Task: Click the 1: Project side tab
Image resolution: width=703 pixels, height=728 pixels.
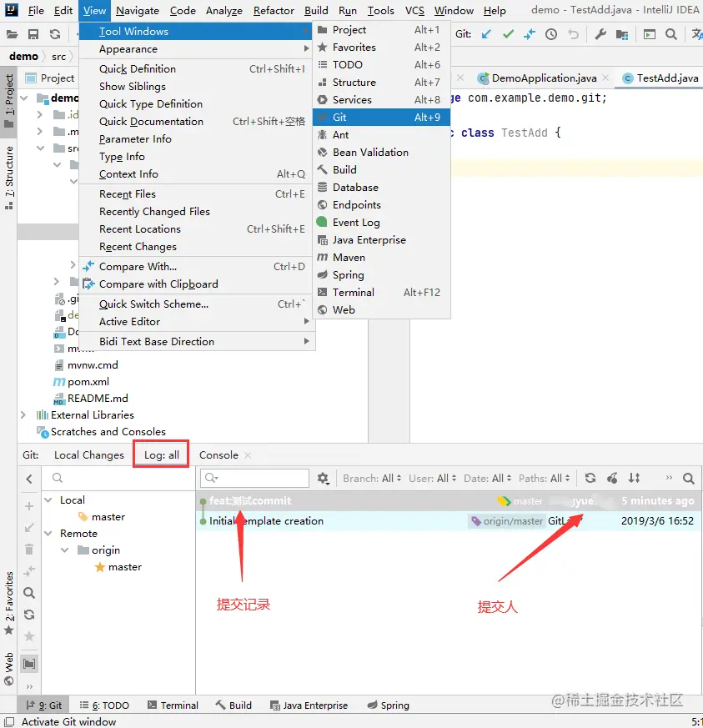Action: coord(9,101)
